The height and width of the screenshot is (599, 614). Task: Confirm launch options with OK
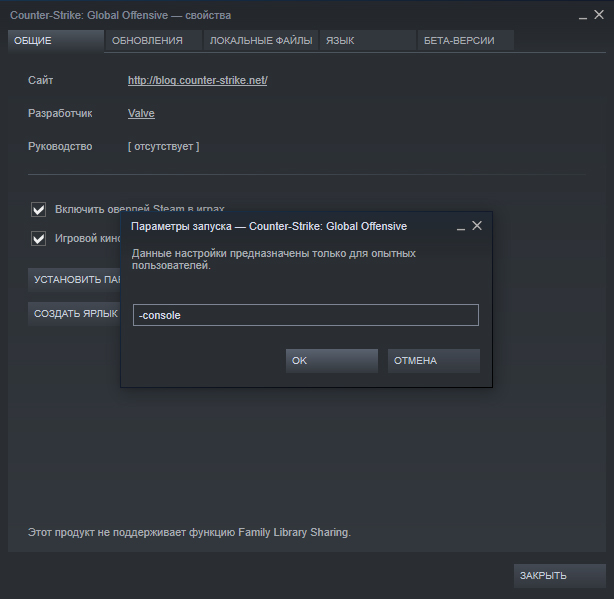coord(332,361)
